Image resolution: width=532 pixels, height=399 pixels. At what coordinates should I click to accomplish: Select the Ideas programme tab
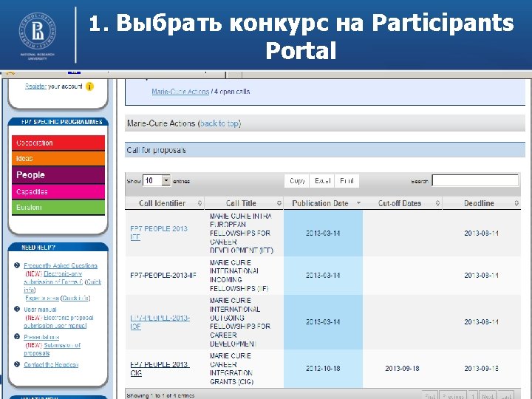click(x=58, y=158)
